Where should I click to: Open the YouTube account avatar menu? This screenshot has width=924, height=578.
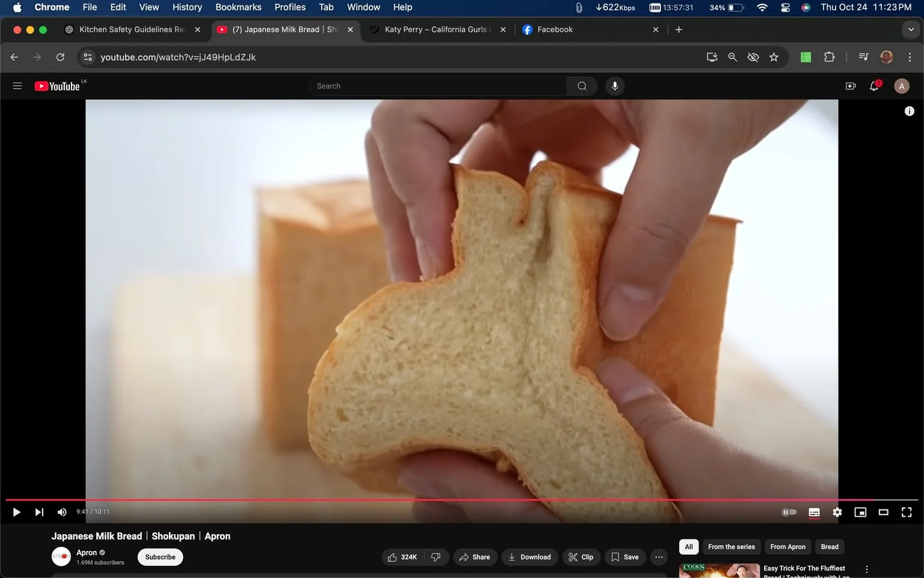click(x=901, y=86)
